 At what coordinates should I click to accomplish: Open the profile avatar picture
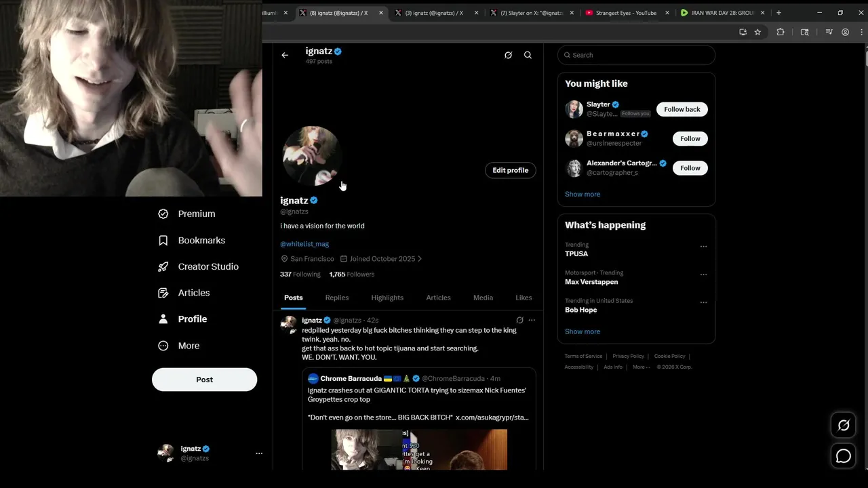311,156
